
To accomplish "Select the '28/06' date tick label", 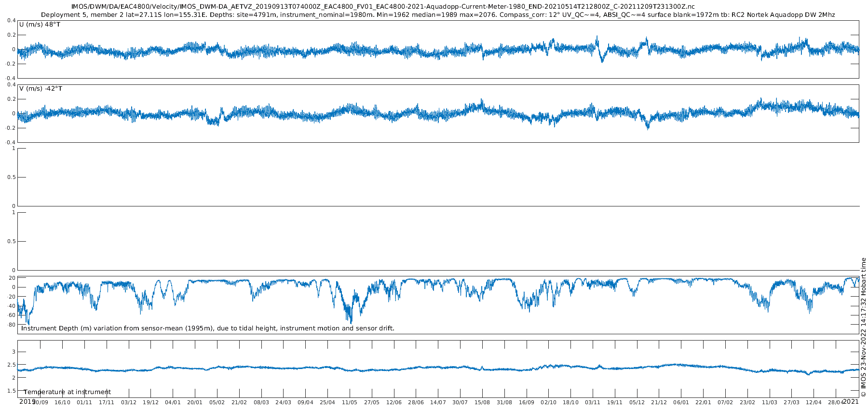I will [416, 402].
